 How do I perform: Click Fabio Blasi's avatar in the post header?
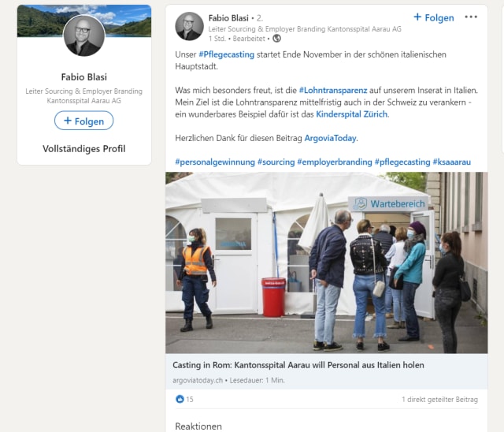[x=189, y=26]
